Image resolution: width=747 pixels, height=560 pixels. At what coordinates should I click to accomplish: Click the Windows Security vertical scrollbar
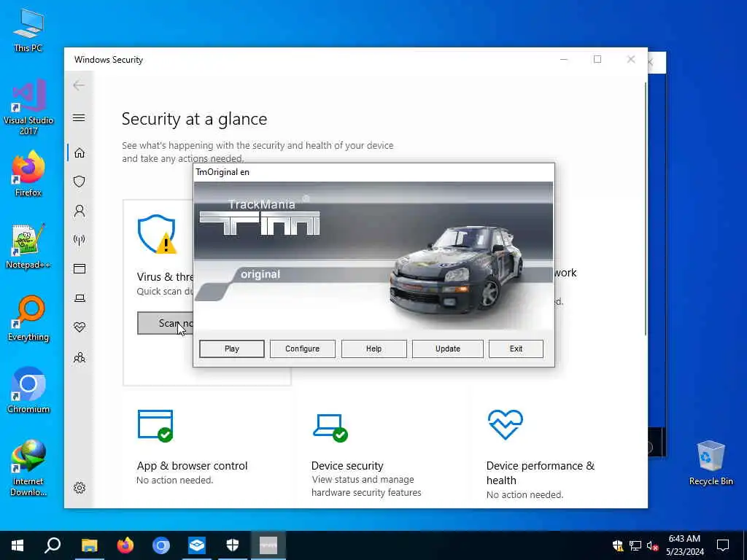(646, 209)
